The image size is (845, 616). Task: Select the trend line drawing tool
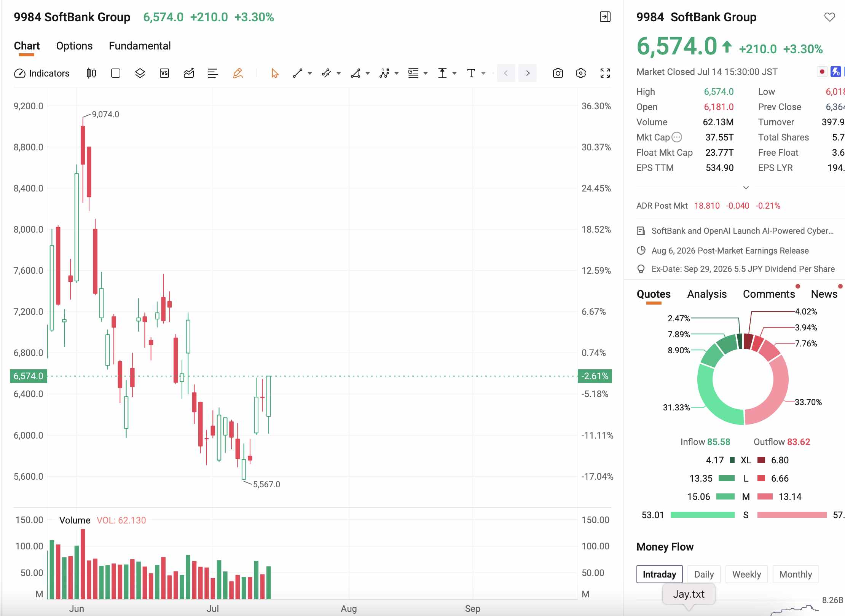298,73
